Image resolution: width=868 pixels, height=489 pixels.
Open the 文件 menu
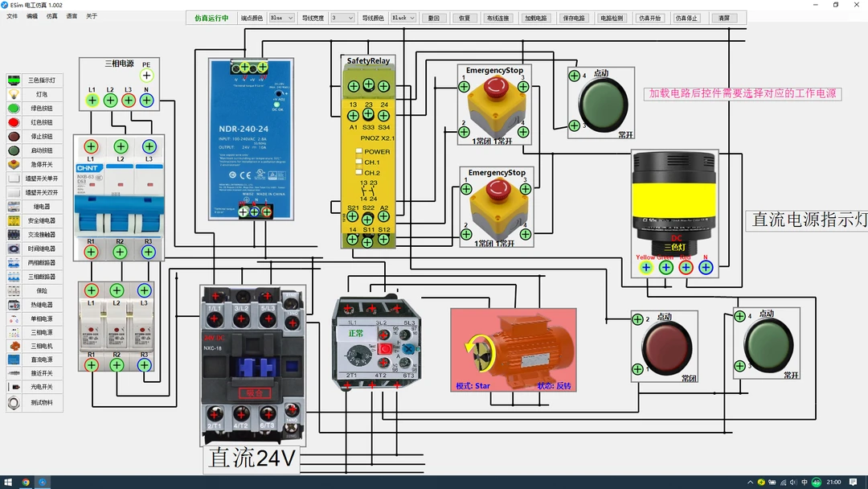coord(12,16)
